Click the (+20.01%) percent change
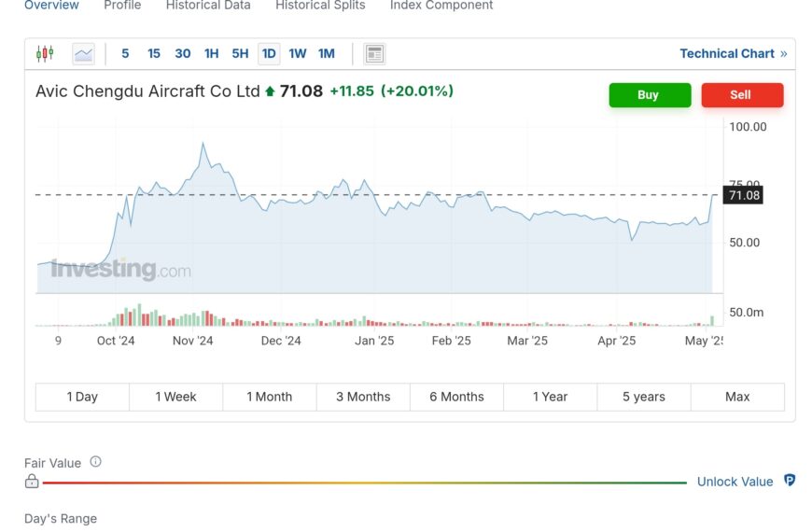Image resolution: width=812 pixels, height=532 pixels. coord(417,91)
